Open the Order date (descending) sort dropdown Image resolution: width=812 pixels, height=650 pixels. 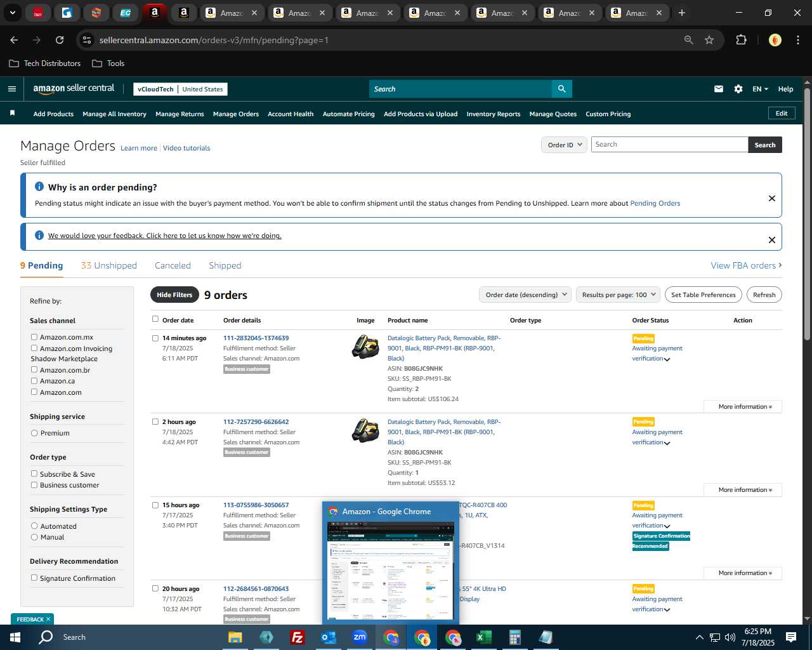(525, 295)
